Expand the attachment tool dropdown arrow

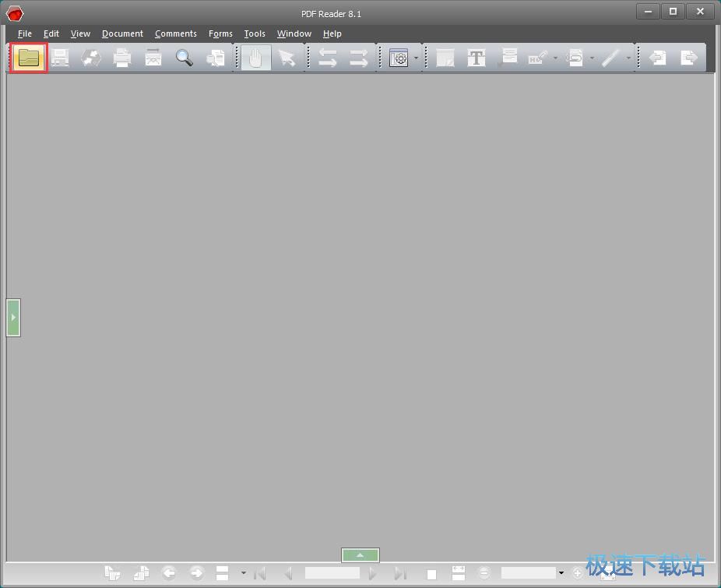point(593,58)
